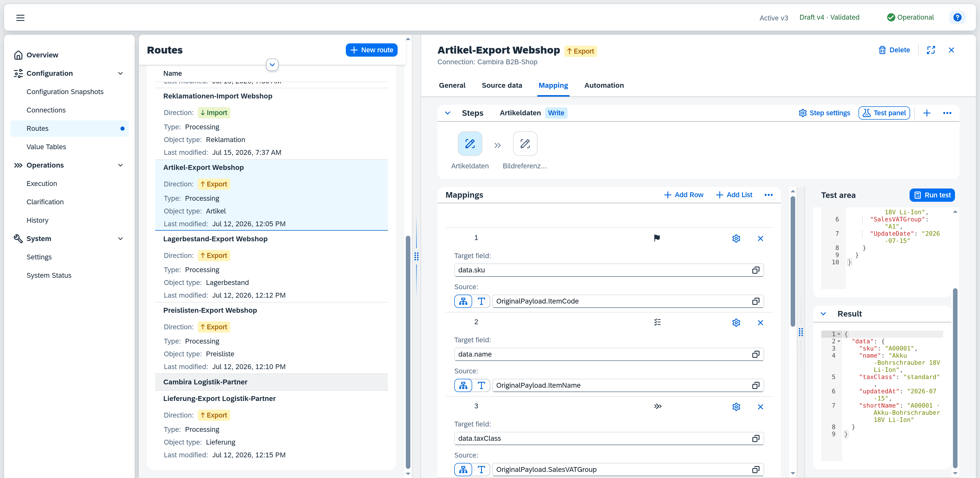Toggle the Test panel button
This screenshot has height=478, width=980.
(x=884, y=113)
